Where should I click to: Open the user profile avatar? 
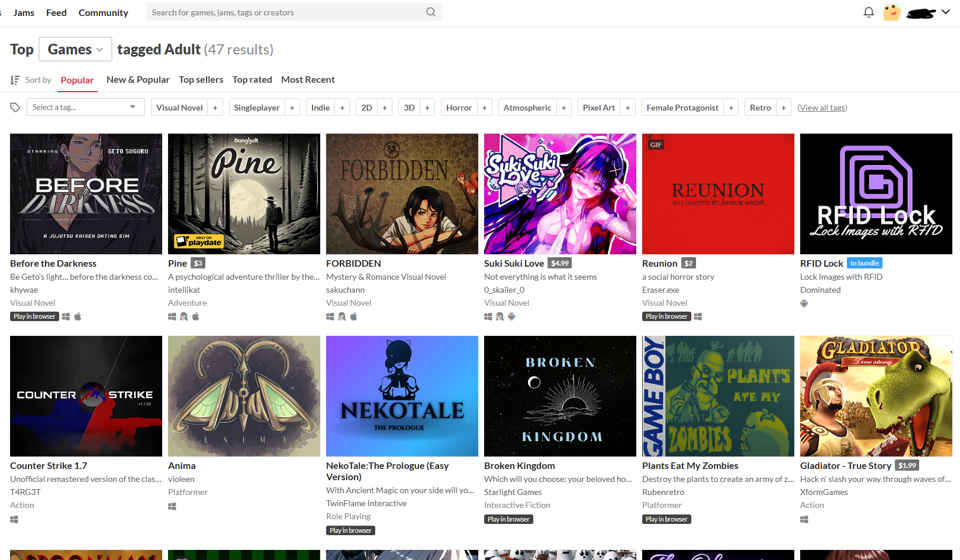tap(892, 12)
